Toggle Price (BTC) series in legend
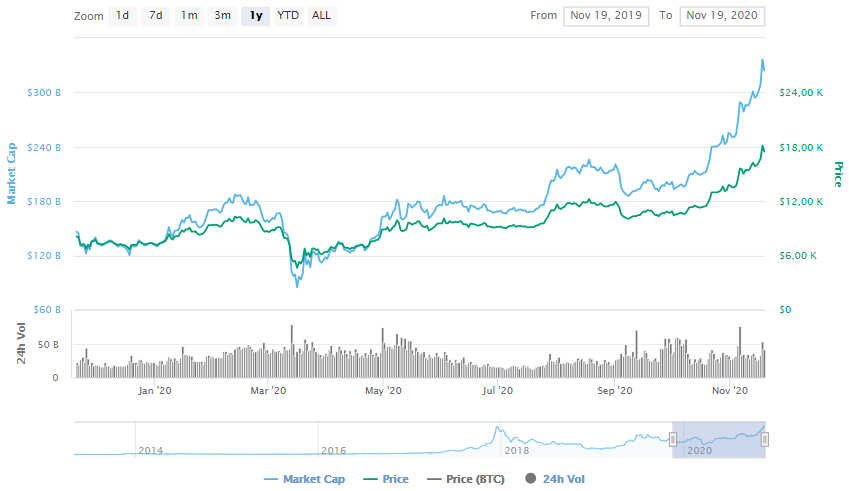The height and width of the screenshot is (491, 849). (x=466, y=479)
